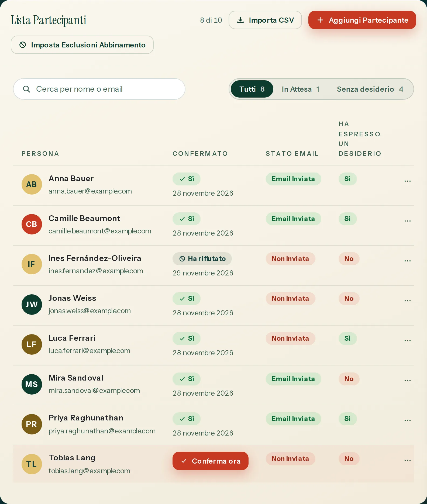Click the MS avatar for Mira Sandoval
427x504 pixels.
tap(32, 384)
